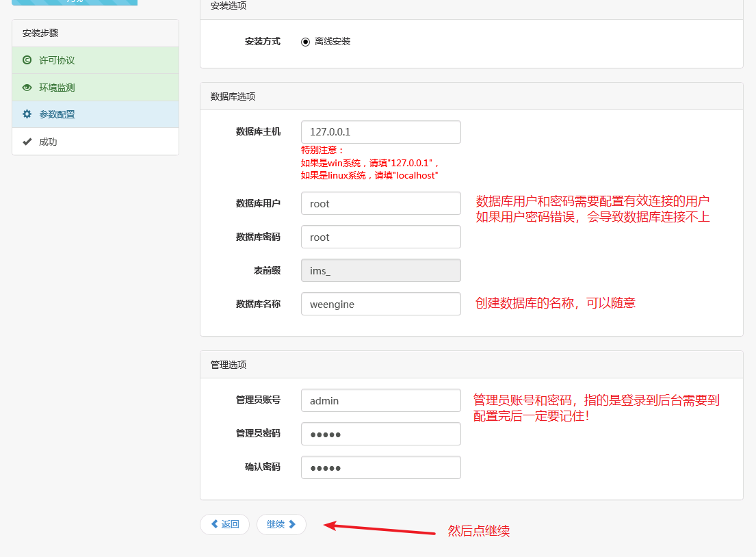Click the 管理选项 section heading
This screenshot has width=756, height=557.
[229, 365]
